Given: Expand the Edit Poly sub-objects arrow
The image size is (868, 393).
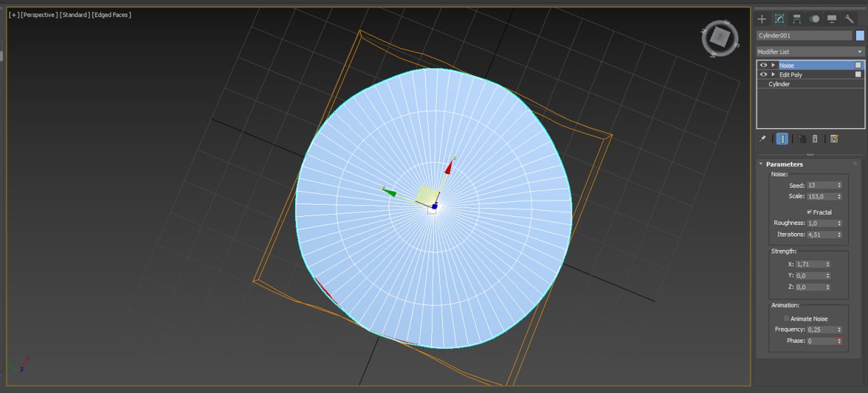Looking at the screenshot, I should 773,75.
